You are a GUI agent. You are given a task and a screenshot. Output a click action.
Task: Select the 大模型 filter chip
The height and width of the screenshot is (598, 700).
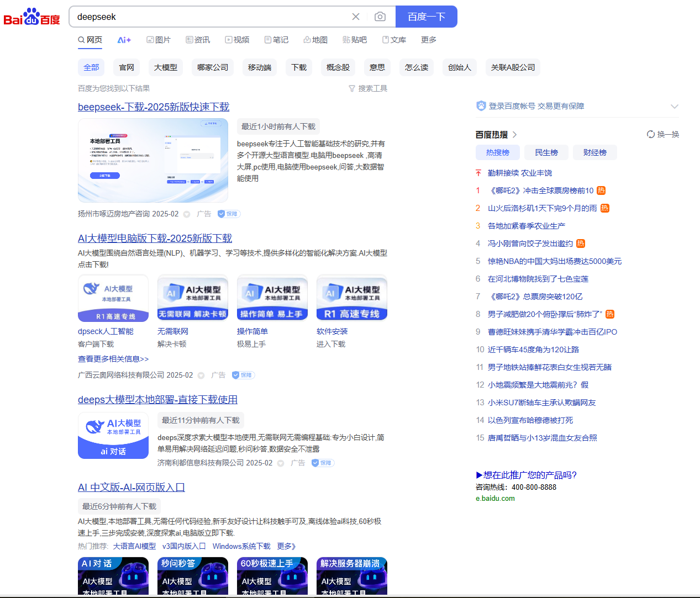pyautogui.click(x=166, y=67)
